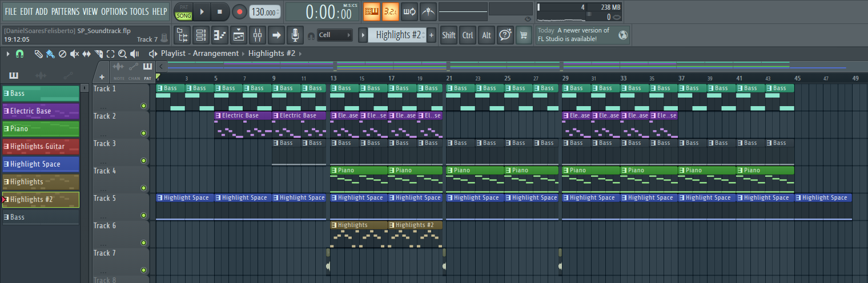Start playback with the Play button
Image resolution: width=868 pixels, height=283 pixels.
pos(202,11)
